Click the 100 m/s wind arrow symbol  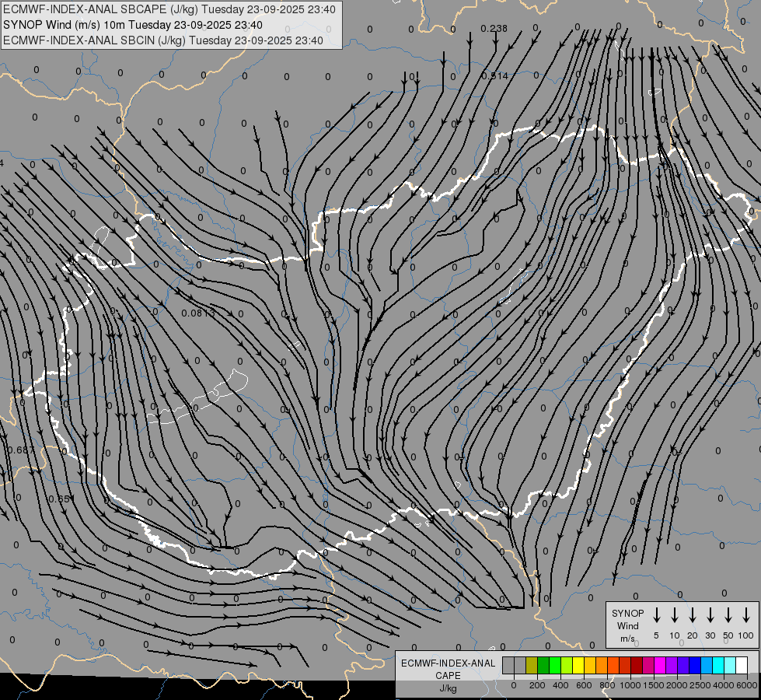[x=746, y=615]
